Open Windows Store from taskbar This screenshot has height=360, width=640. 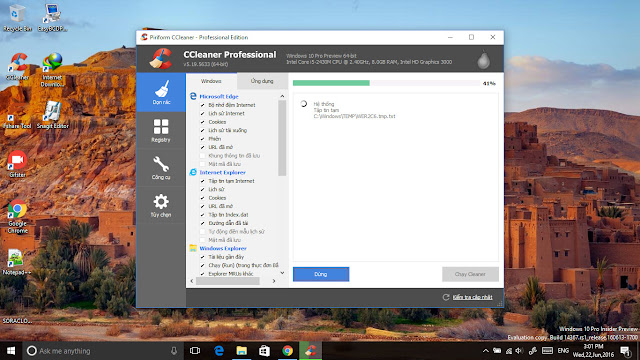click(264, 351)
